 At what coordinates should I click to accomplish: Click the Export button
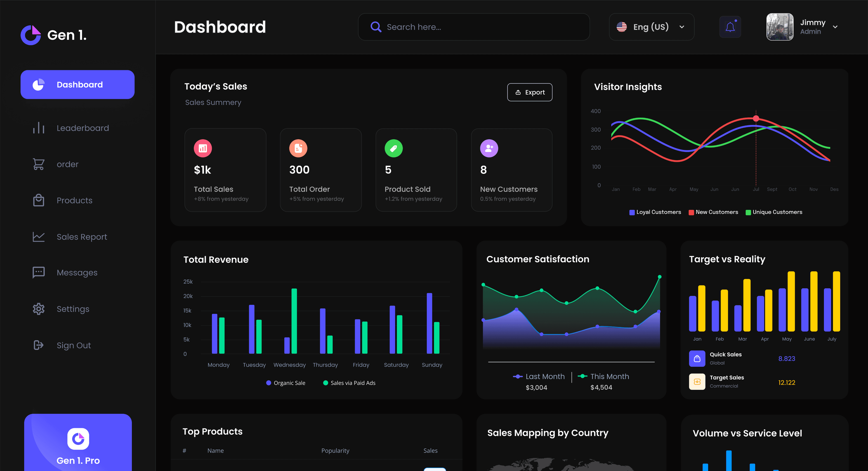pos(529,92)
